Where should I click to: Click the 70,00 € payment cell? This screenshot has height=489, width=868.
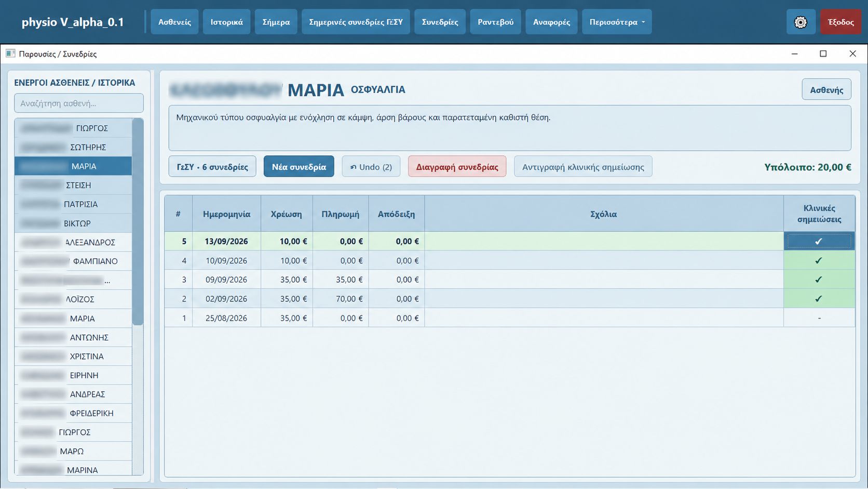pyautogui.click(x=341, y=299)
